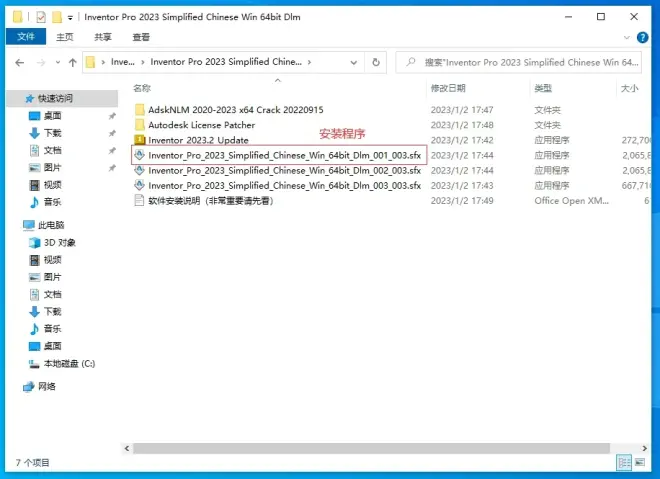This screenshot has height=479, width=660.
Task: Open the Customize Quick Access Toolbar dropdown
Action: click(70, 17)
